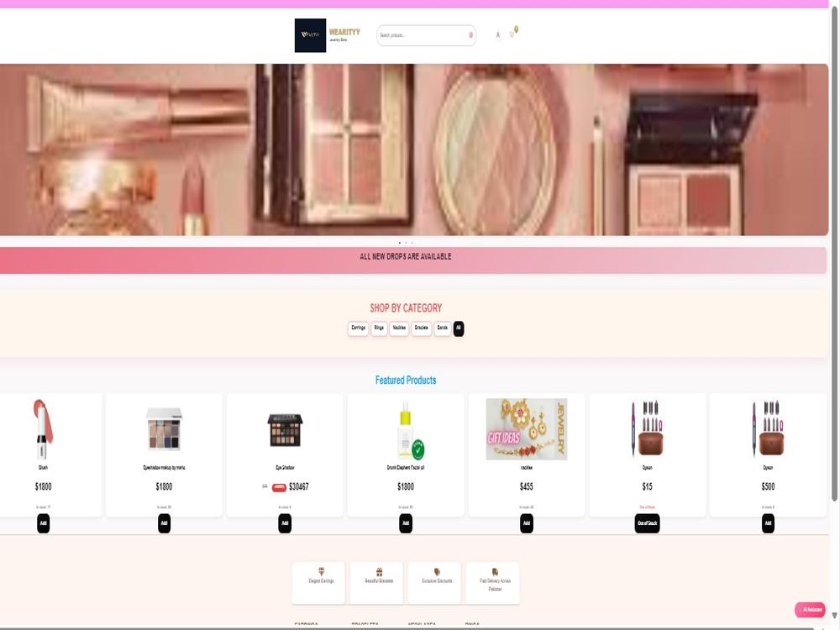
Task: Add the $455 necklace product to cart
Action: point(527,523)
